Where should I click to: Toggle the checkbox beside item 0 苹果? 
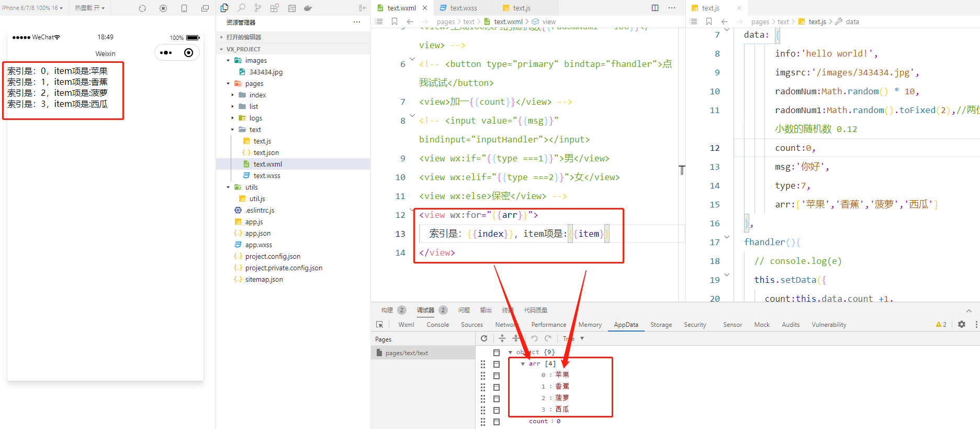coord(497,376)
